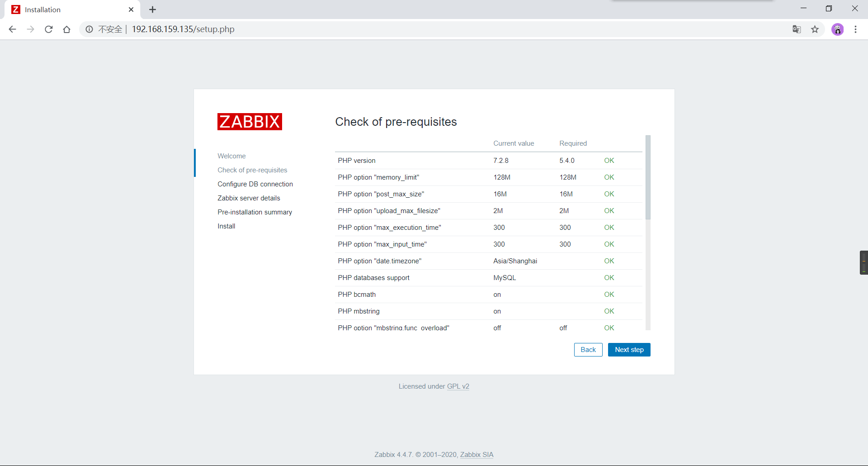Screen dimensions: 868x466
Task: Reload the setup.php page
Action: coord(49,29)
